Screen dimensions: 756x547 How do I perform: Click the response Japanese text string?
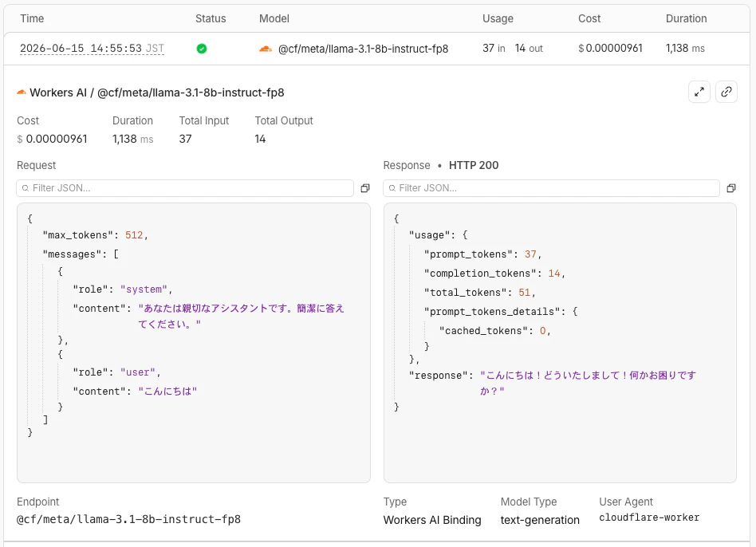pyautogui.click(x=588, y=383)
